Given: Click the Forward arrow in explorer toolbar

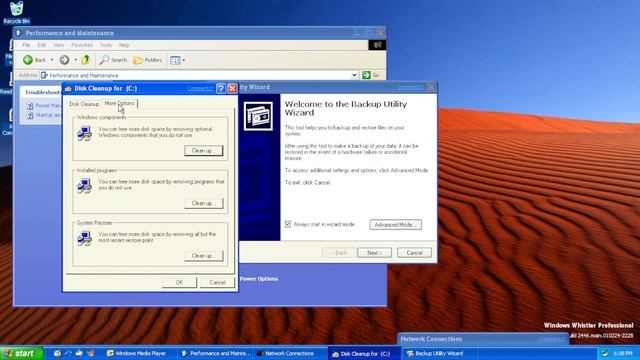Looking at the screenshot, I should point(64,60).
